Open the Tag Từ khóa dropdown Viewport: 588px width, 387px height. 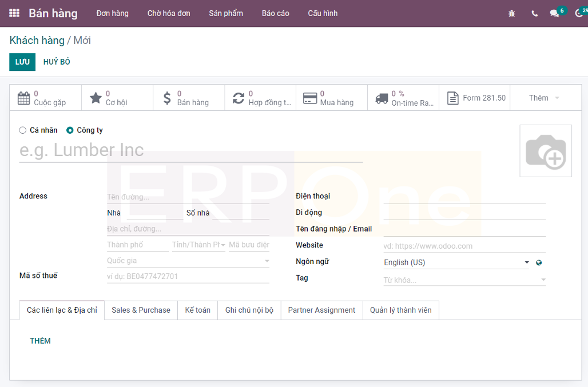tap(464, 280)
